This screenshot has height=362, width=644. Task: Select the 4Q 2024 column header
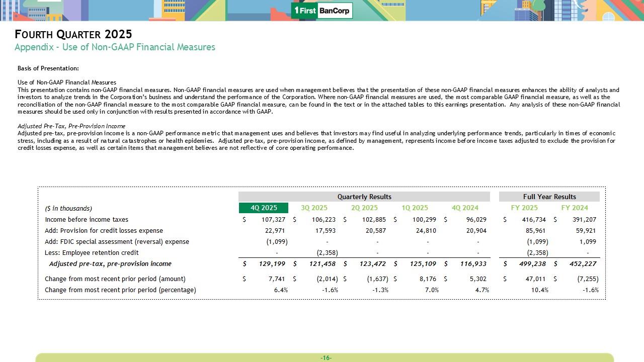click(465, 208)
